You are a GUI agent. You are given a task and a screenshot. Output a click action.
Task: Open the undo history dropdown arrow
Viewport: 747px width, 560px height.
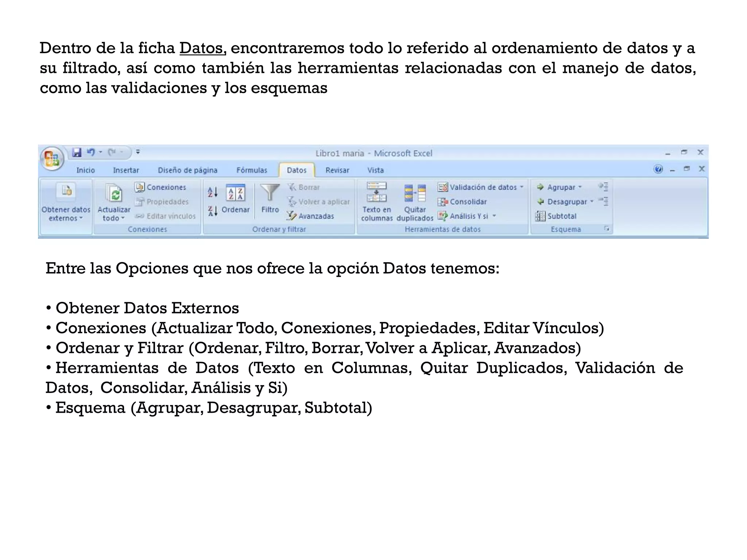(101, 152)
